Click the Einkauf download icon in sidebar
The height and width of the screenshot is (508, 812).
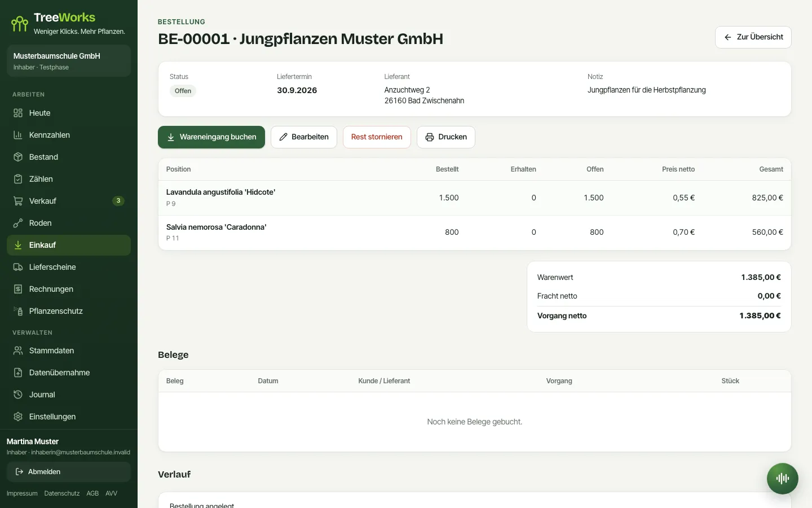click(18, 245)
